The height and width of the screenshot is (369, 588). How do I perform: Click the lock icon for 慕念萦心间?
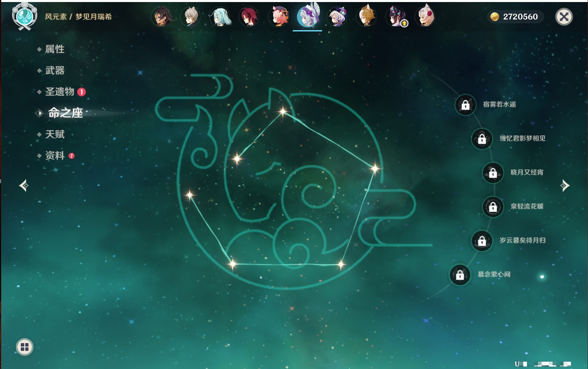[x=460, y=275]
